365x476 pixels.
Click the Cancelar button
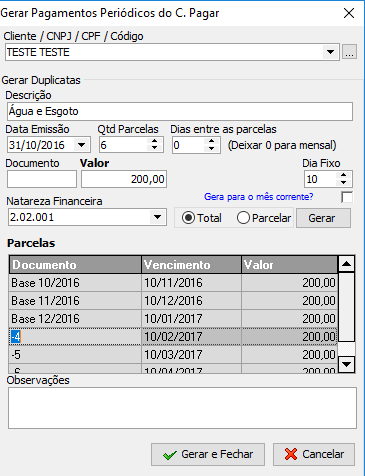click(x=314, y=454)
